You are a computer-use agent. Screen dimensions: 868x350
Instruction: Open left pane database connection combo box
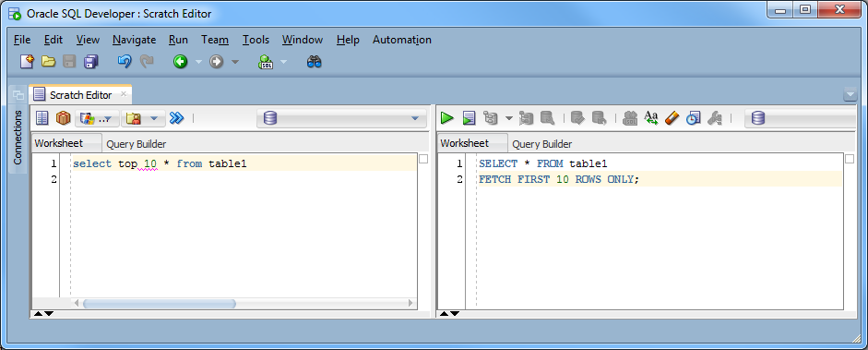(x=341, y=118)
